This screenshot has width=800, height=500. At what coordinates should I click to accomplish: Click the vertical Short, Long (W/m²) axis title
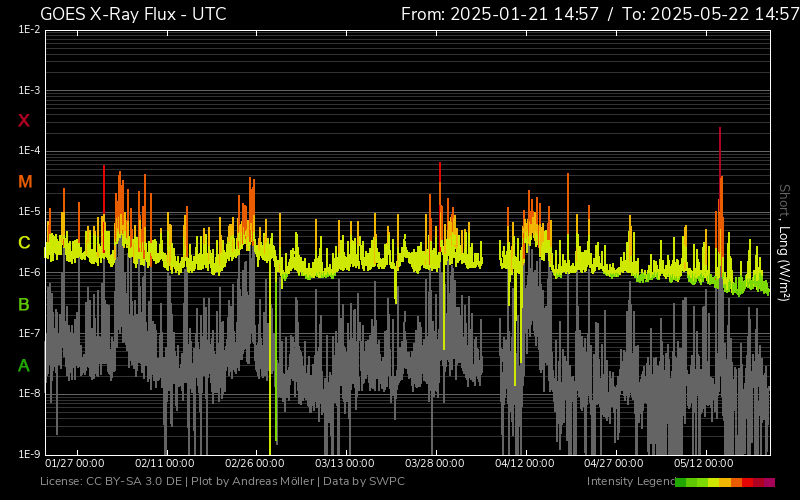pyautogui.click(x=784, y=243)
